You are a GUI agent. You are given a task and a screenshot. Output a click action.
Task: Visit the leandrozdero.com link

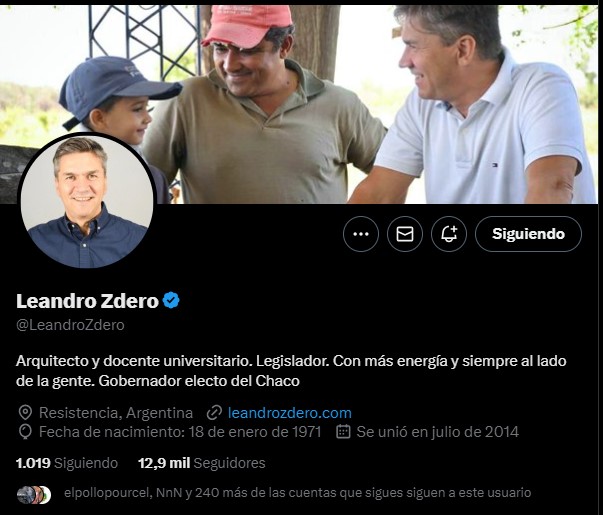tap(290, 413)
